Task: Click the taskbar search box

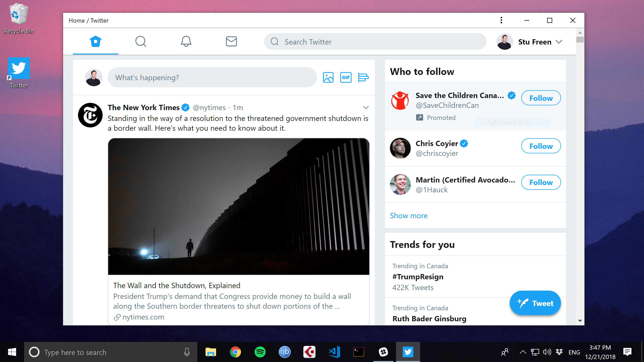Action: coord(111,352)
